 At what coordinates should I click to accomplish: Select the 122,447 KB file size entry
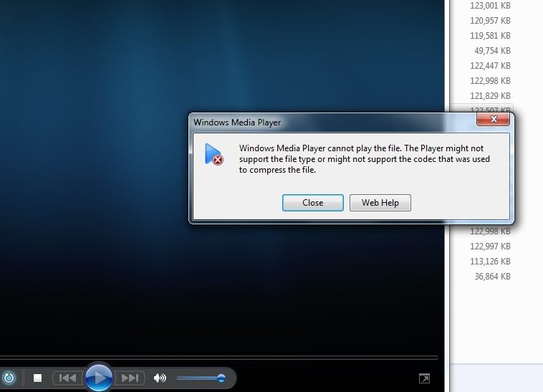490,66
